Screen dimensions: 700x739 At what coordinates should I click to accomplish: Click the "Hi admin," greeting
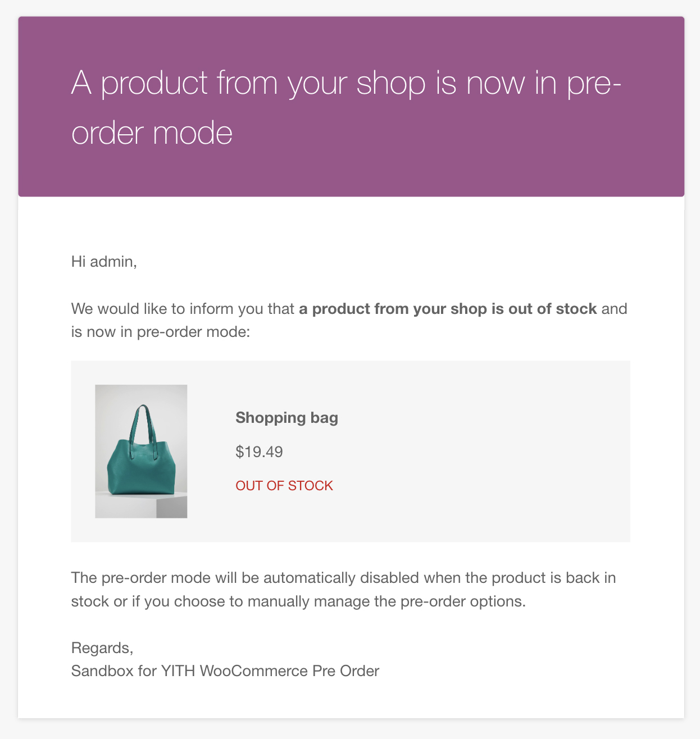click(104, 261)
